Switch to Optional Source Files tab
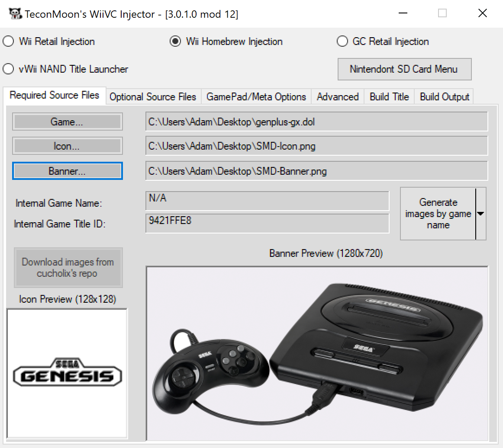Screen dimensions: 503x448 (153, 97)
